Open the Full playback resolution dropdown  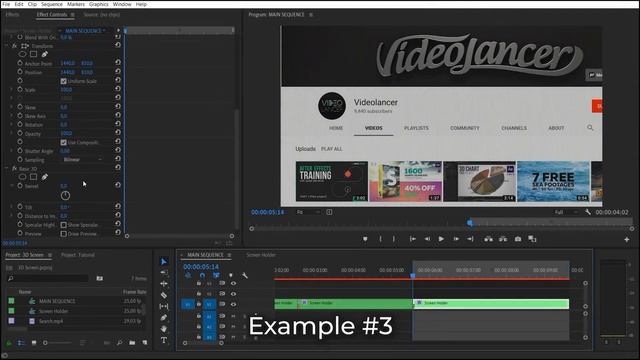tap(566, 212)
